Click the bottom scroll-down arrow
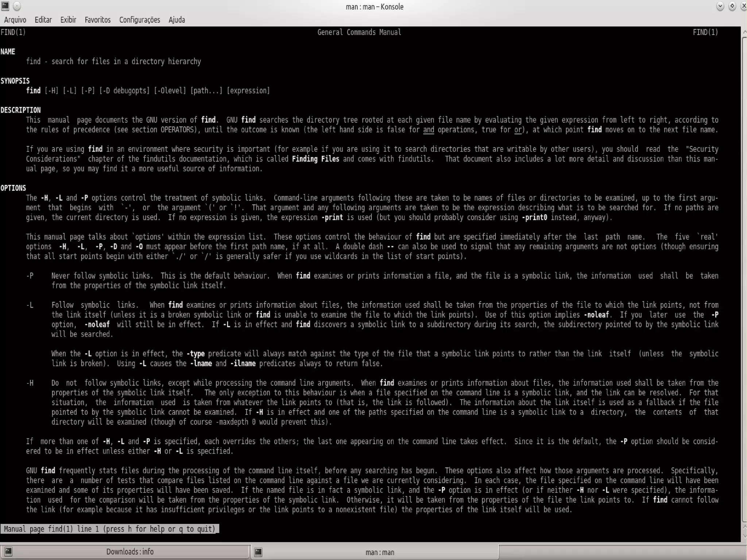 click(x=744, y=536)
